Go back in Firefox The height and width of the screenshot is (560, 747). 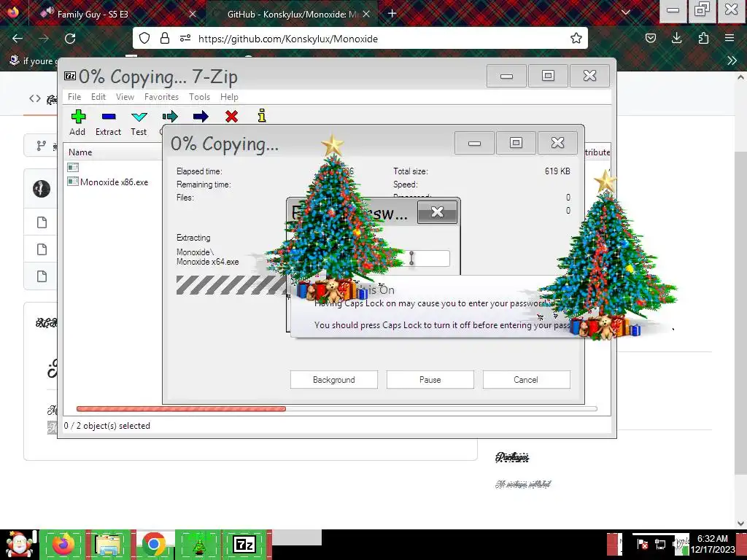tap(18, 38)
